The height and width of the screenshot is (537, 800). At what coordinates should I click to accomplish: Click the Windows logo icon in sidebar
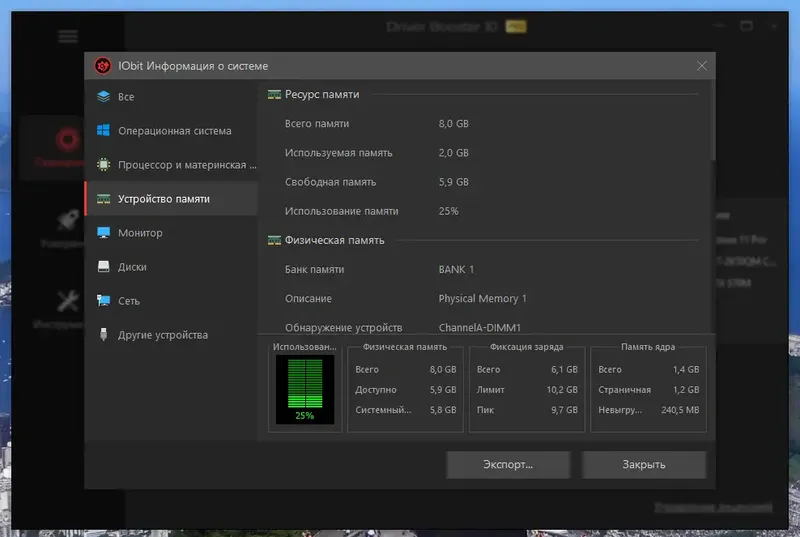click(104, 131)
